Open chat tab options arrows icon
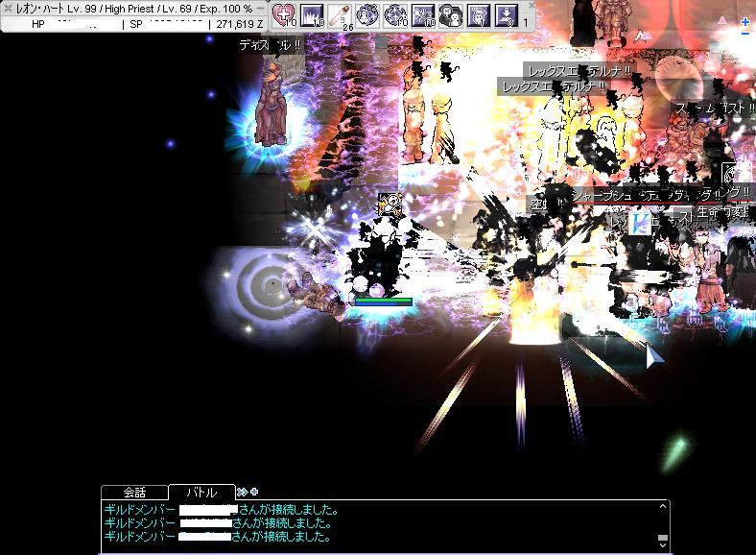 click(242, 492)
